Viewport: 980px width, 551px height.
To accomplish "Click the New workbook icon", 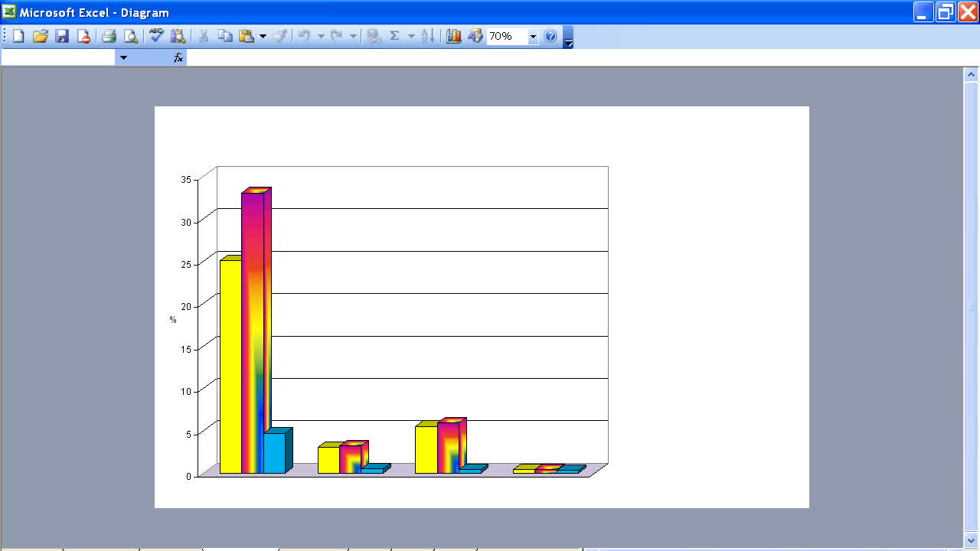I will (18, 36).
